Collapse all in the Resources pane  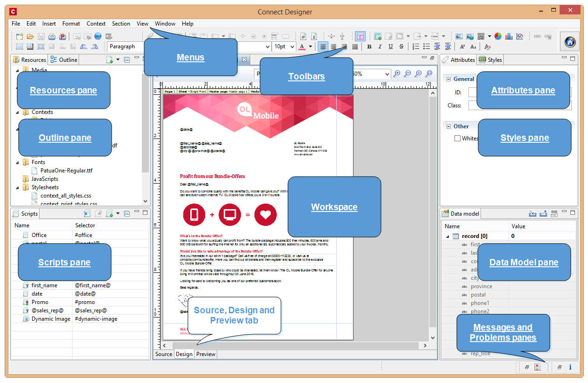(127, 59)
